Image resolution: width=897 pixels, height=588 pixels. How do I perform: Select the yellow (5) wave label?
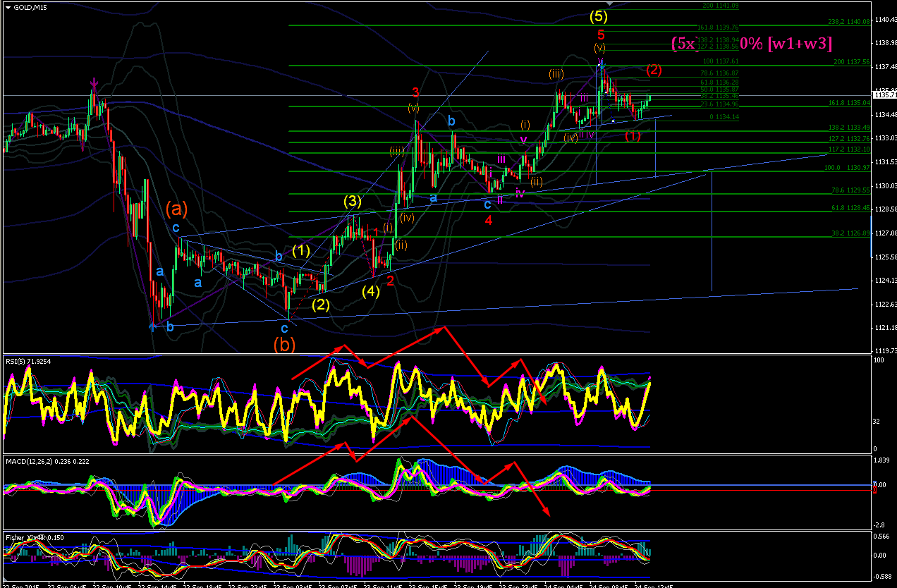coord(600,16)
